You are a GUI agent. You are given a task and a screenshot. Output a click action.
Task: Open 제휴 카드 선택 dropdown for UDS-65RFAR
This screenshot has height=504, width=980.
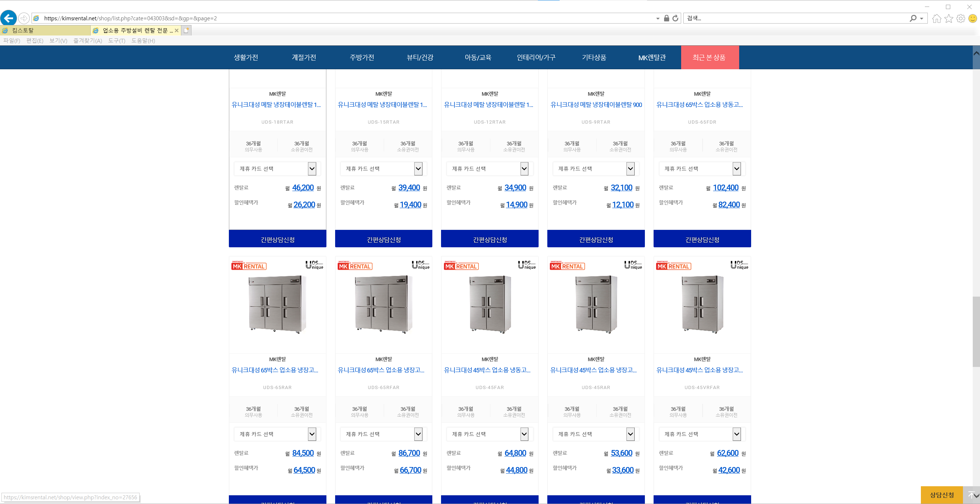pyautogui.click(x=383, y=434)
